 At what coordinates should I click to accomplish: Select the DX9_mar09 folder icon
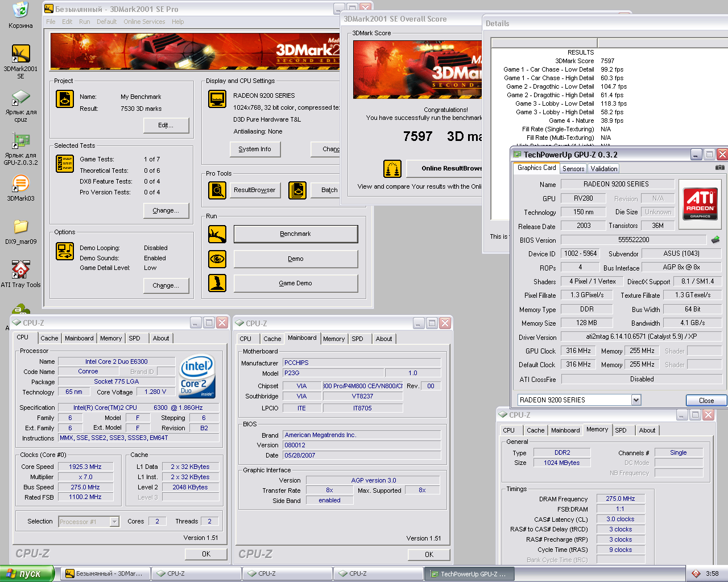(20, 232)
